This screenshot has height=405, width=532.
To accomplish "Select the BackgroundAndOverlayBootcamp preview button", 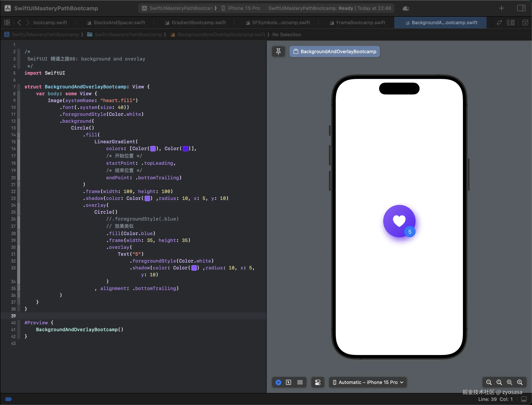I will click(335, 51).
